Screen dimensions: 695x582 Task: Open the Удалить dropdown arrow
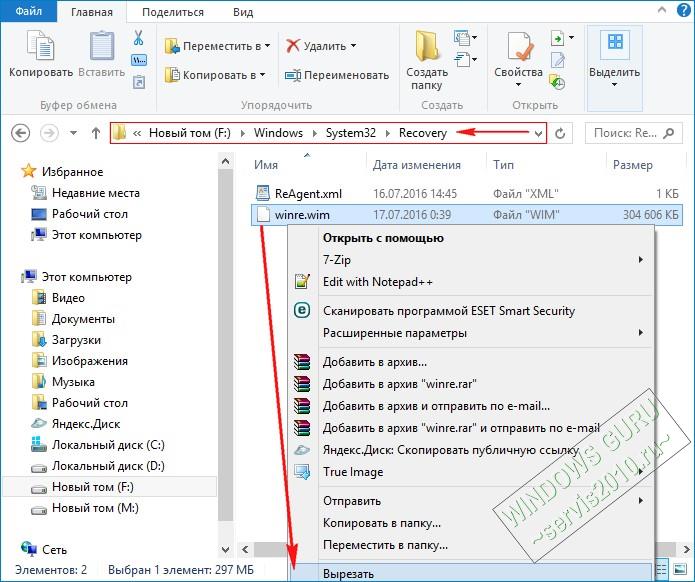click(x=353, y=46)
